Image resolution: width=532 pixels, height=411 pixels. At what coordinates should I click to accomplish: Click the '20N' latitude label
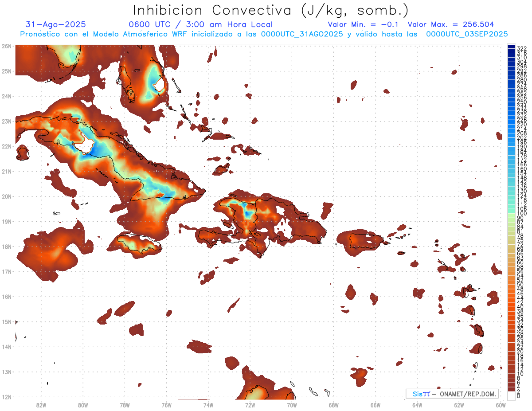tap(6, 196)
